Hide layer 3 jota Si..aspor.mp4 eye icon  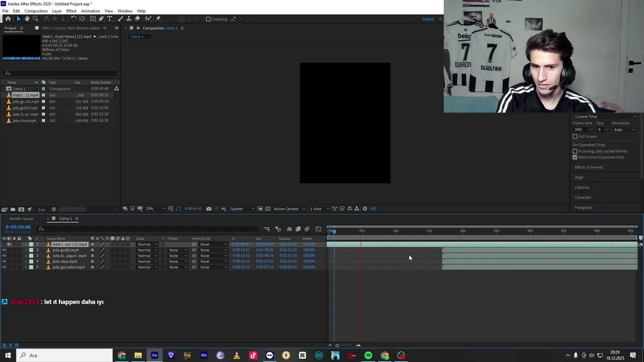click(4, 255)
